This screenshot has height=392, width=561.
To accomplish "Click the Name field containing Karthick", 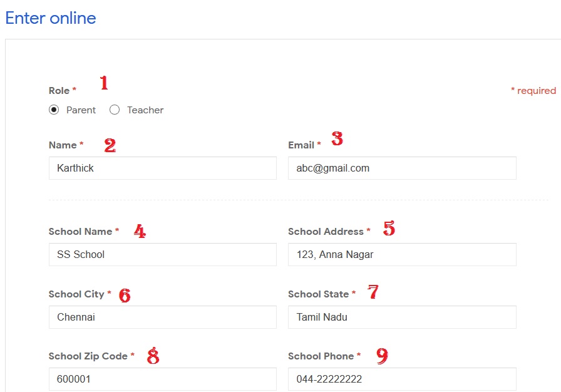I will tap(162, 168).
